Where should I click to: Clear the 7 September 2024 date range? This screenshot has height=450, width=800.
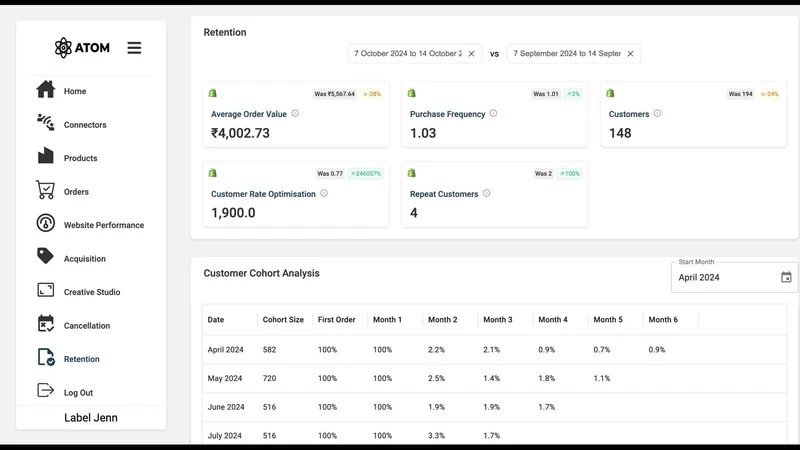coord(631,54)
